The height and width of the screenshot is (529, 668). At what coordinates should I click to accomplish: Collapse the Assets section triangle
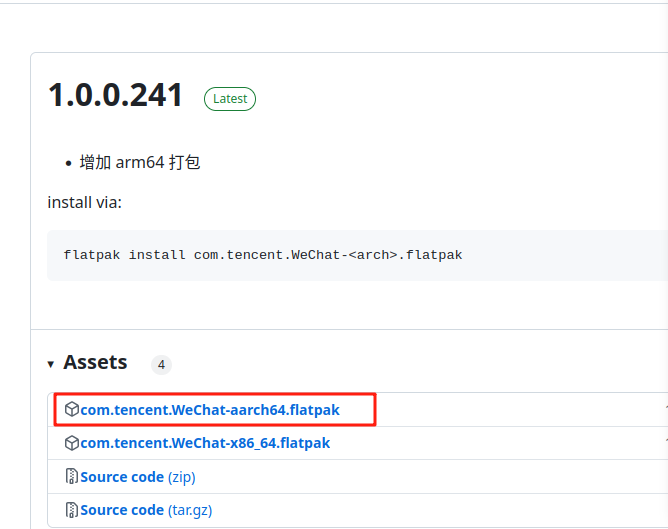51,364
